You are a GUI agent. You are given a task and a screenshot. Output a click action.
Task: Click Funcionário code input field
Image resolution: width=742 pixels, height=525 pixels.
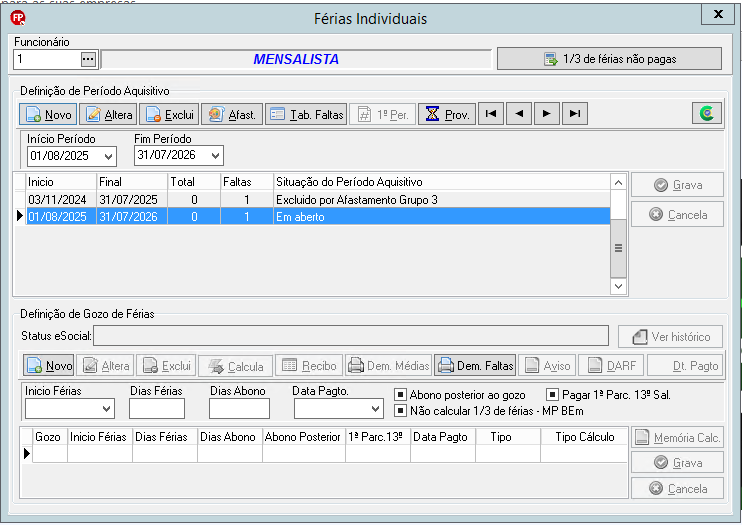click(47, 59)
